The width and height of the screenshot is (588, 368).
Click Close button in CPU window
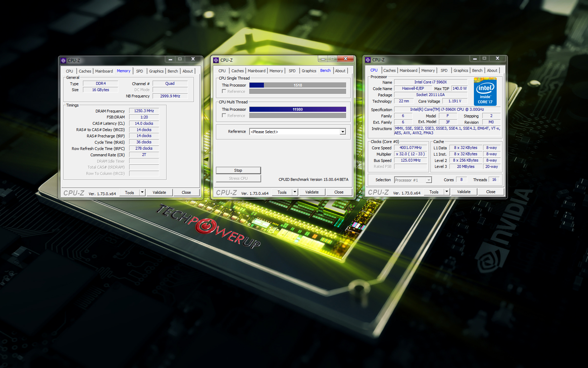tap(491, 192)
